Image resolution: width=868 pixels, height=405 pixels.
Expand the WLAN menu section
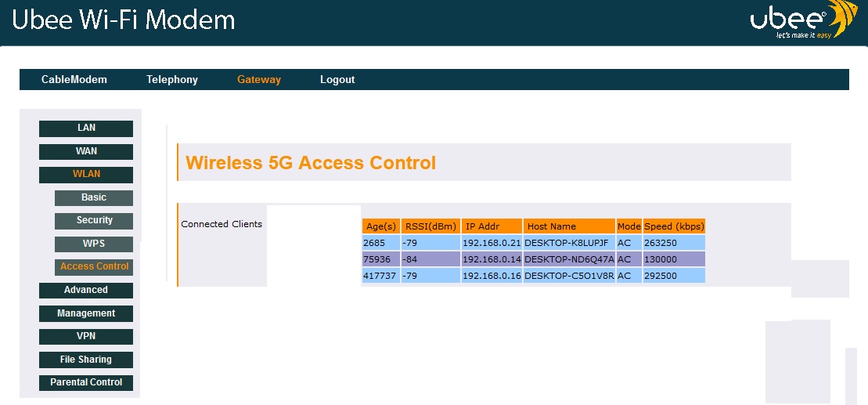[86, 174]
